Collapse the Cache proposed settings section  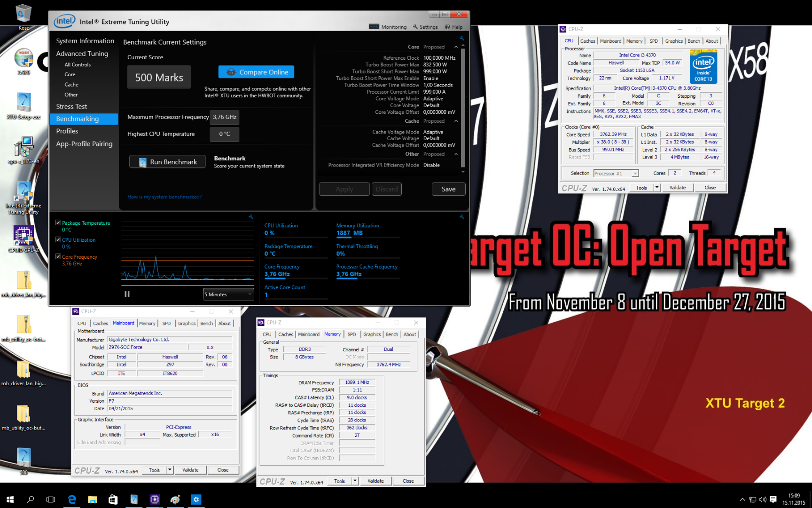(x=456, y=121)
